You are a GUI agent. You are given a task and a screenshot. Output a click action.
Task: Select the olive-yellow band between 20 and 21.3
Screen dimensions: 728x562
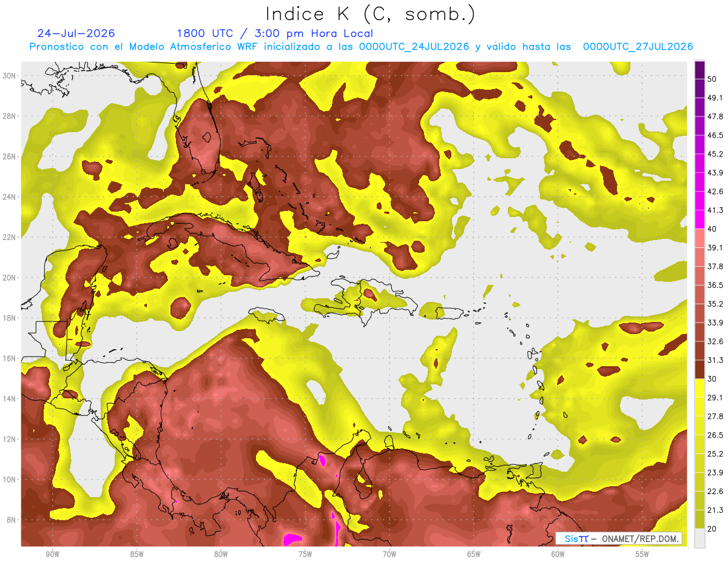[x=699, y=519]
